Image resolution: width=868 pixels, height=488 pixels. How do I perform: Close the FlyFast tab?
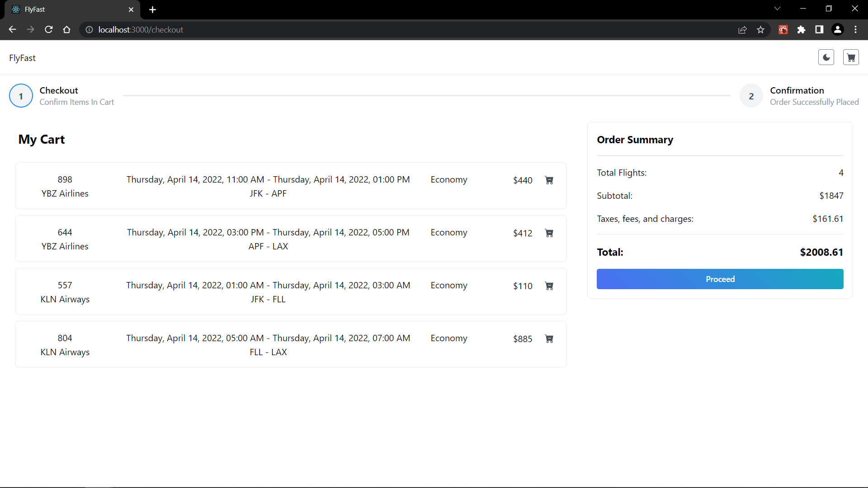(131, 9)
